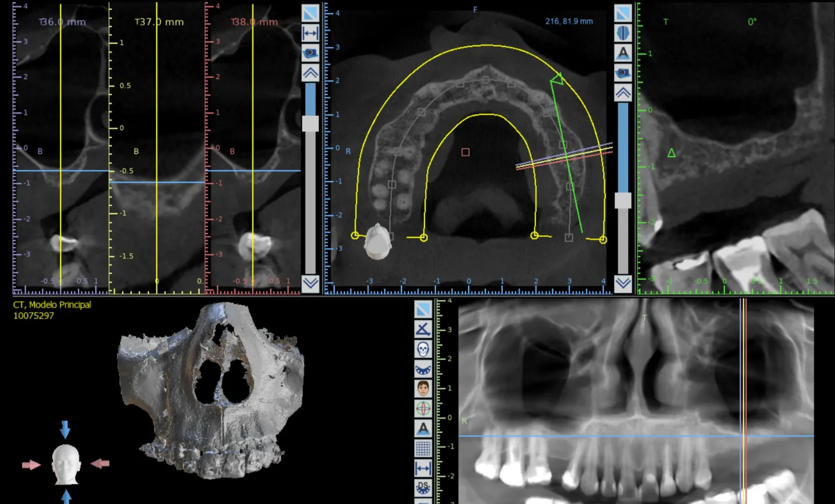Image resolution: width=835 pixels, height=504 pixels.
Task: Click the white tooth model on the axial view
Action: pos(377,241)
